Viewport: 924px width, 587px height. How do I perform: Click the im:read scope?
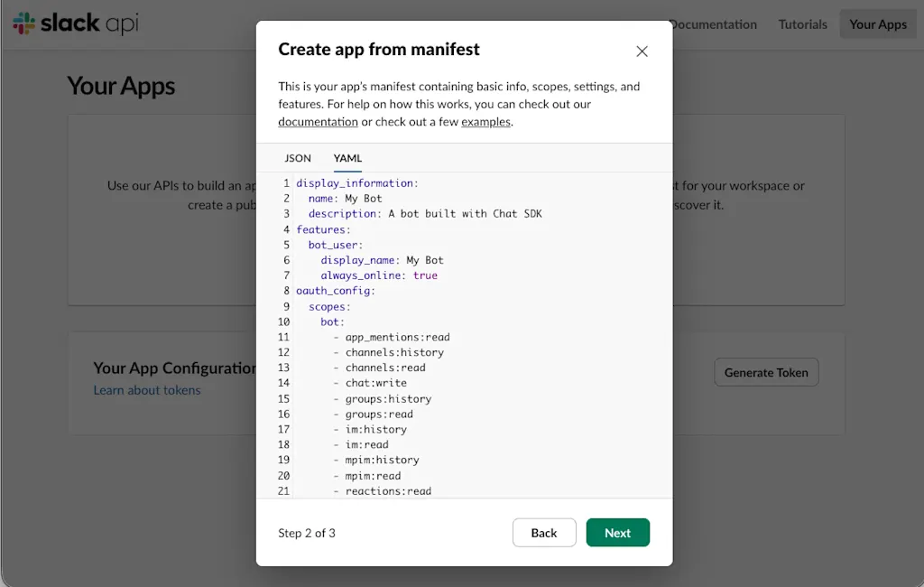pos(366,445)
